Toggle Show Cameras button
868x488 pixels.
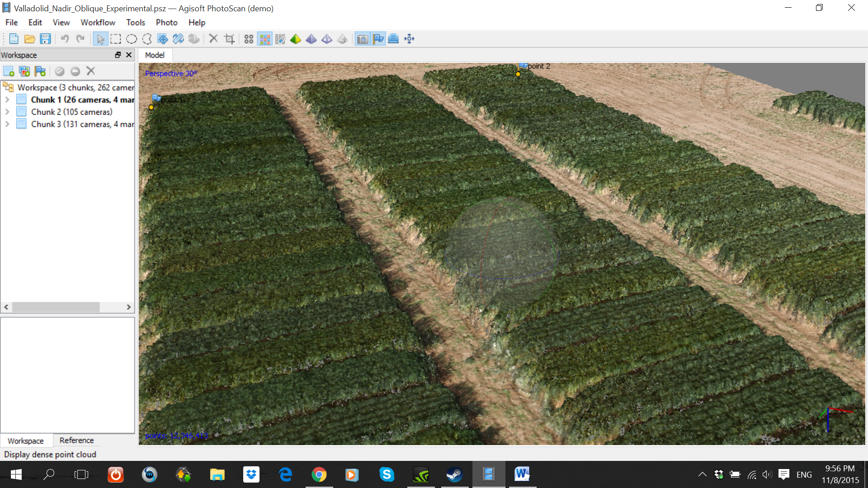coord(362,39)
